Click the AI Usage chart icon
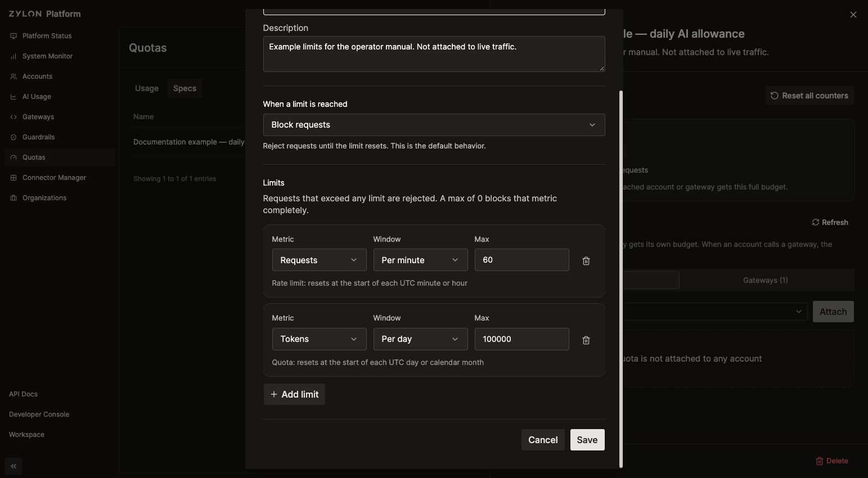 (x=14, y=97)
